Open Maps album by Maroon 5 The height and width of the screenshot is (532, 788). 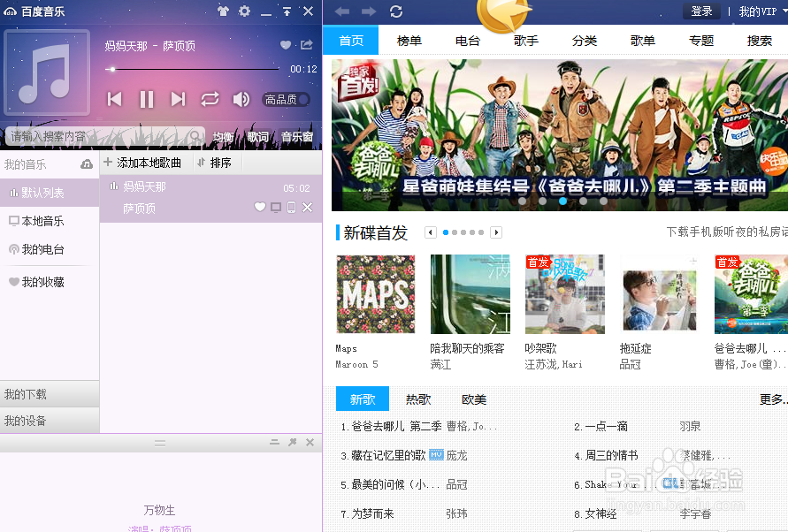pos(376,294)
